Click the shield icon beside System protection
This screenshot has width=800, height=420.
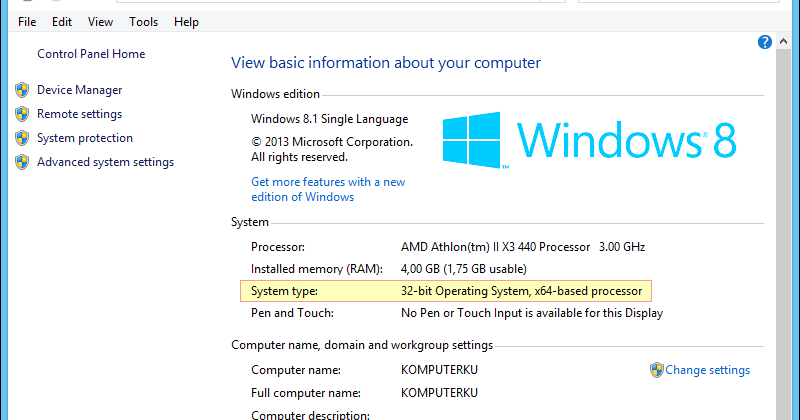tap(22, 138)
